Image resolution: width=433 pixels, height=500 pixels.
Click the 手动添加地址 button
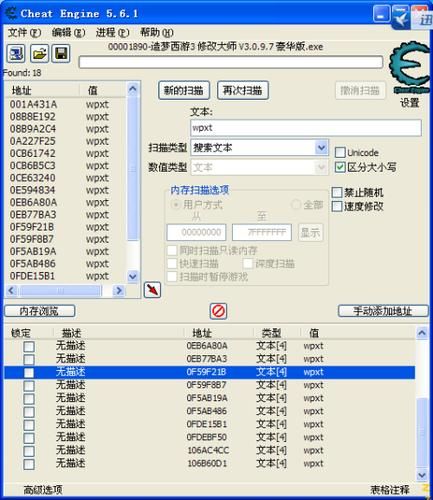pos(383,311)
